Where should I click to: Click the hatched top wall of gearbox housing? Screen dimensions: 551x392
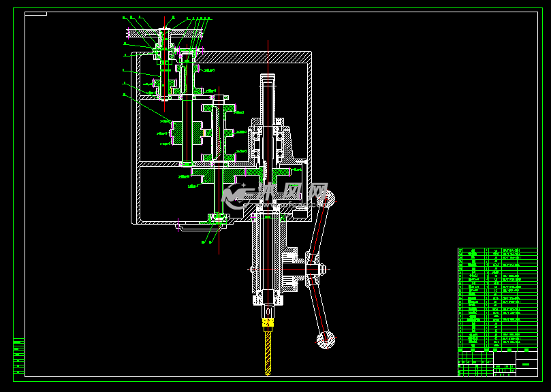(252, 56)
